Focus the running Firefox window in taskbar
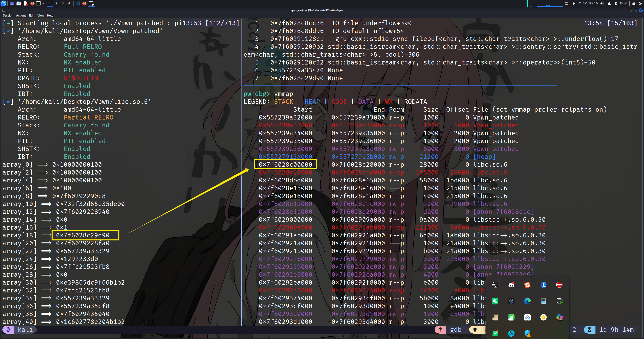Viewport: 644px width, 339px height. coord(84,3)
